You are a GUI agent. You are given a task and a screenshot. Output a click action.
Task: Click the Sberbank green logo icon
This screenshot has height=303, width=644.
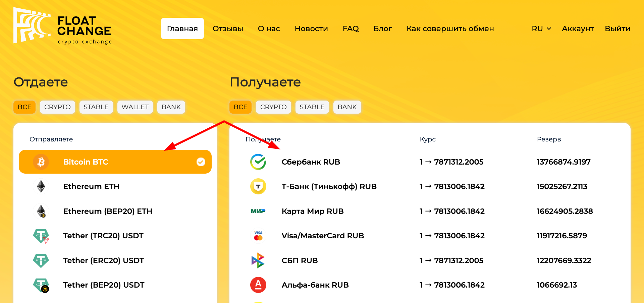click(x=258, y=162)
